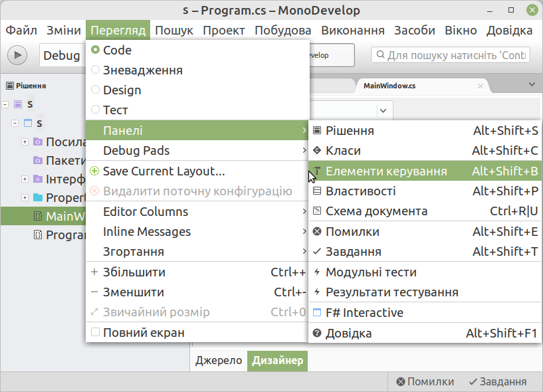Click the green plus icon beside Save Current Layout
543x392 pixels.
click(94, 171)
